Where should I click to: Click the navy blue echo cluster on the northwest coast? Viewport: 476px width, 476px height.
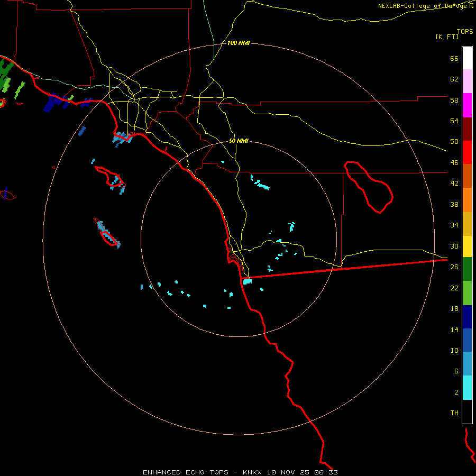(x=55, y=103)
